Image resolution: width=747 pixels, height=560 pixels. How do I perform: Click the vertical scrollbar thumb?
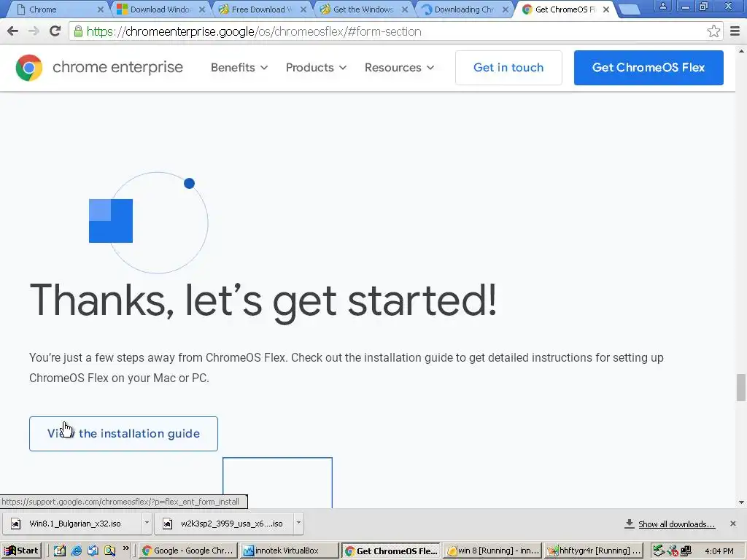pyautogui.click(x=741, y=388)
